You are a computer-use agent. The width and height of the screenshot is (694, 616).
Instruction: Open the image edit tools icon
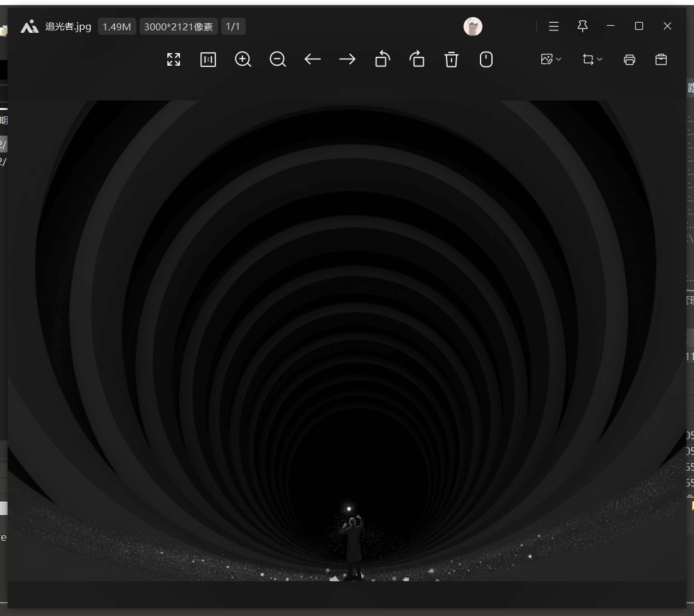tap(547, 59)
